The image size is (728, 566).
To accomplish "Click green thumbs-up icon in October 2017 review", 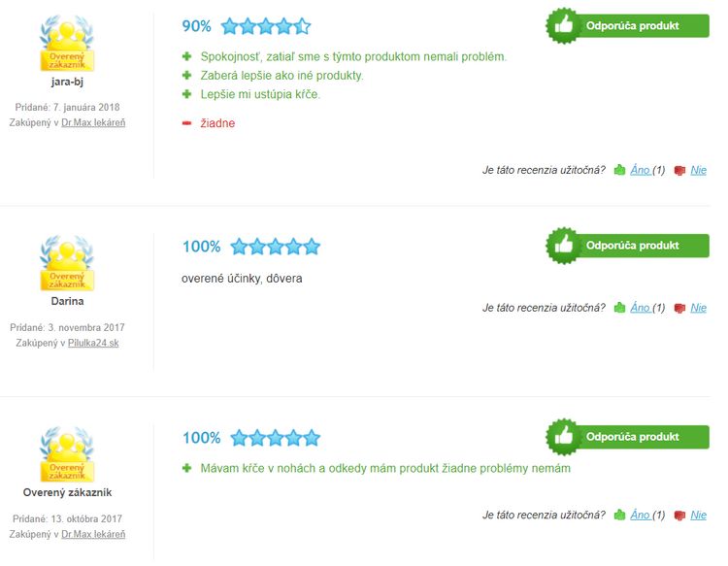I will pos(619,515).
